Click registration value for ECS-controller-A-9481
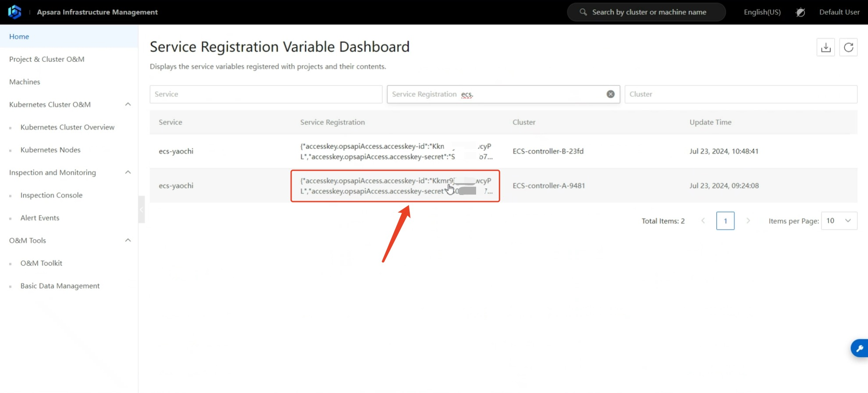The width and height of the screenshot is (868, 393). 396,186
